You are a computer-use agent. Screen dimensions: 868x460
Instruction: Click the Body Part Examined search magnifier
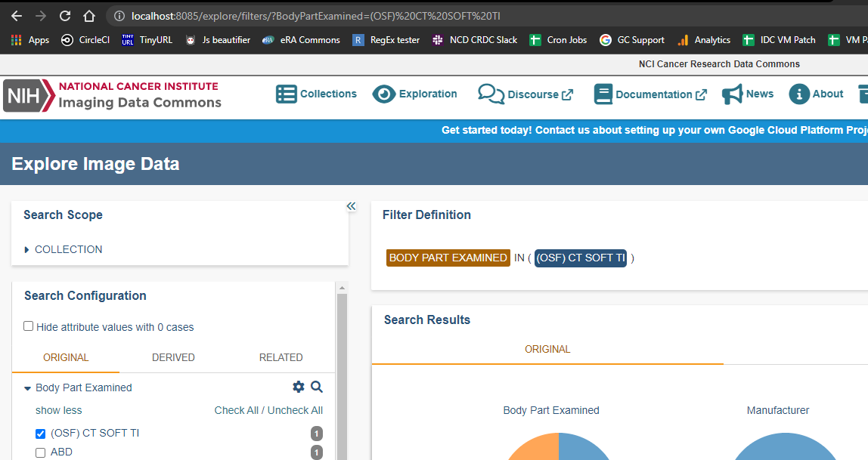pyautogui.click(x=317, y=386)
